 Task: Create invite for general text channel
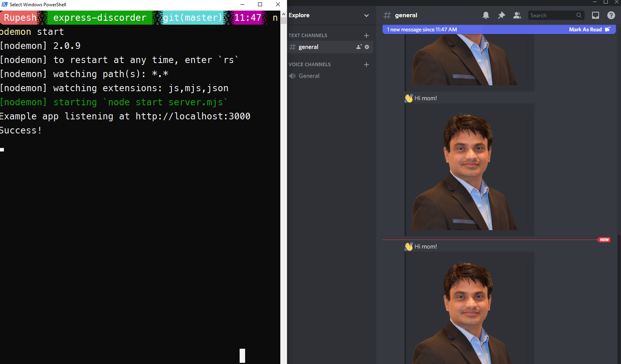point(359,47)
